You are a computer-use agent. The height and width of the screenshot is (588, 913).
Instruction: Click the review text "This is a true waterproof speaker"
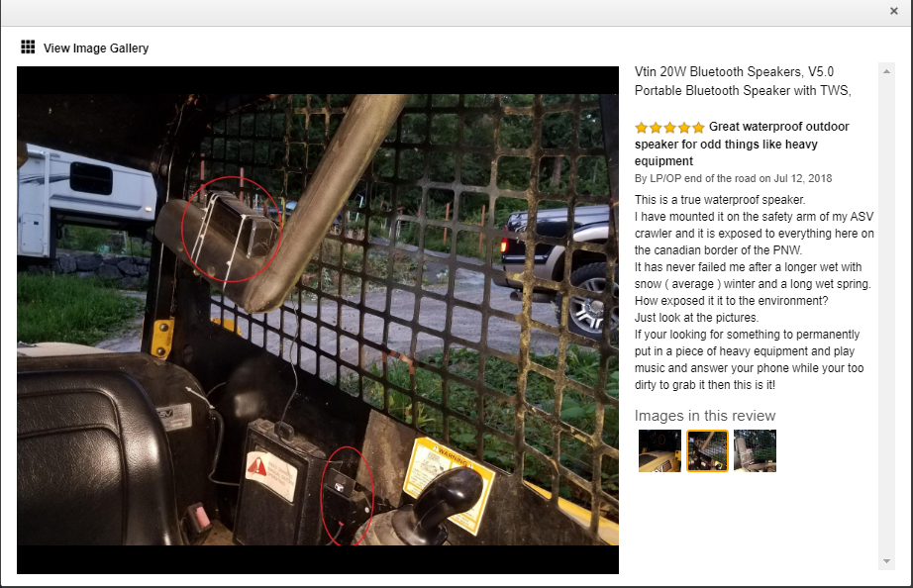pos(720,200)
